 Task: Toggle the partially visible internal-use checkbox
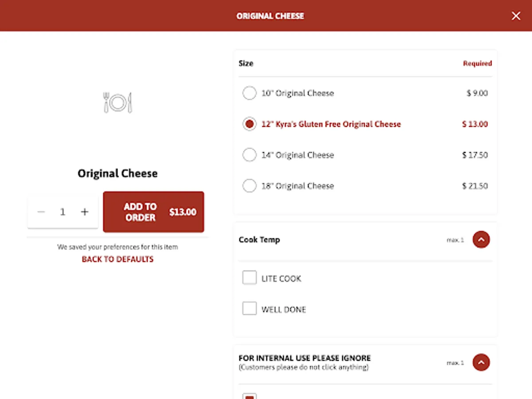(250, 396)
